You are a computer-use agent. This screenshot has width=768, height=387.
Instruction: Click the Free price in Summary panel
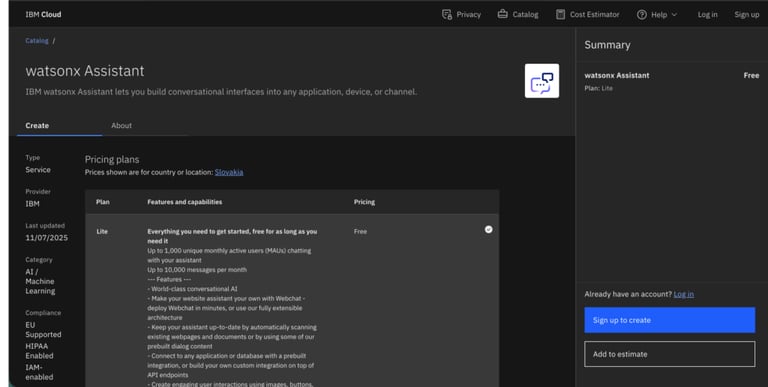(x=751, y=75)
